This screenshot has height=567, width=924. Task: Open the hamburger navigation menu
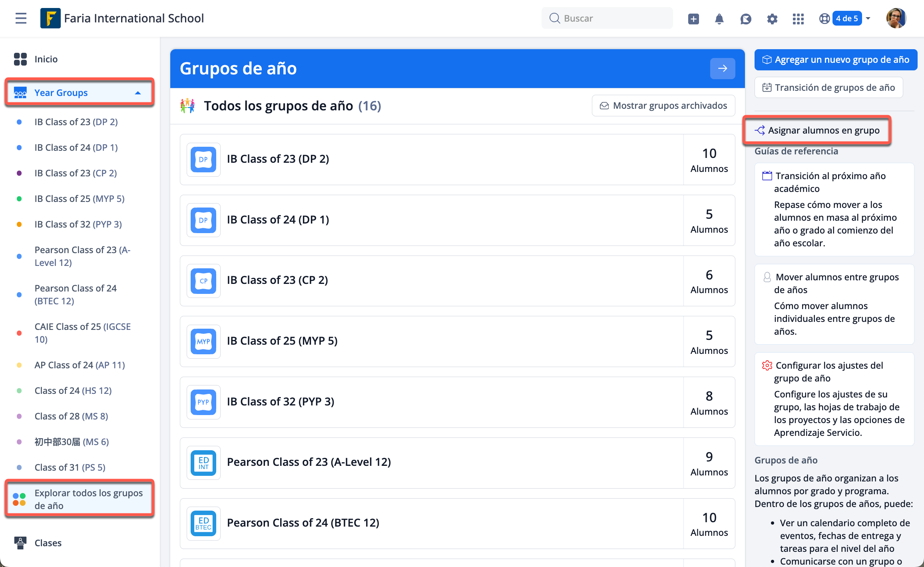pyautogui.click(x=21, y=18)
